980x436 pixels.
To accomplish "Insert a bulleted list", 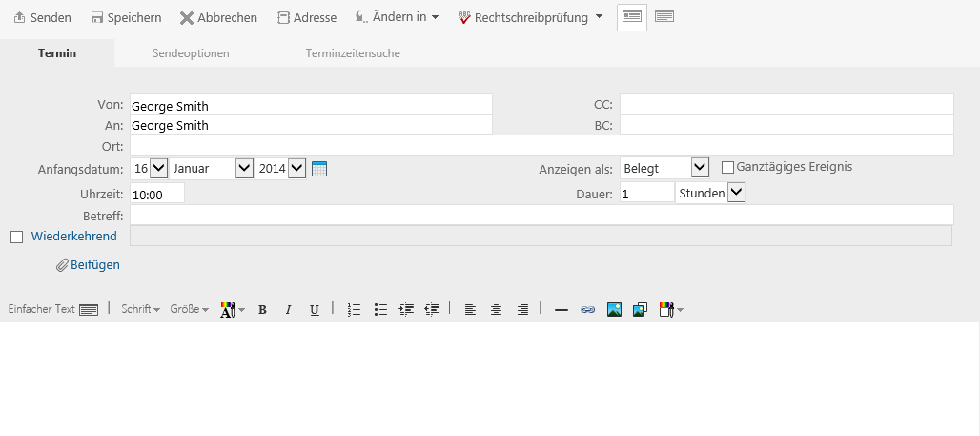I will click(x=380, y=309).
